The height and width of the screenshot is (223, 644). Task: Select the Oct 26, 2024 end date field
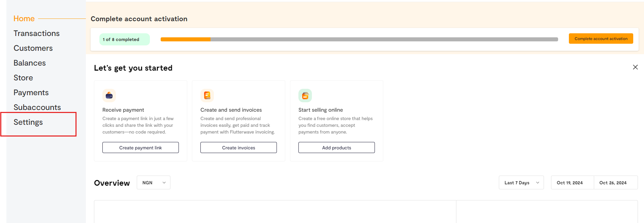[616, 183]
